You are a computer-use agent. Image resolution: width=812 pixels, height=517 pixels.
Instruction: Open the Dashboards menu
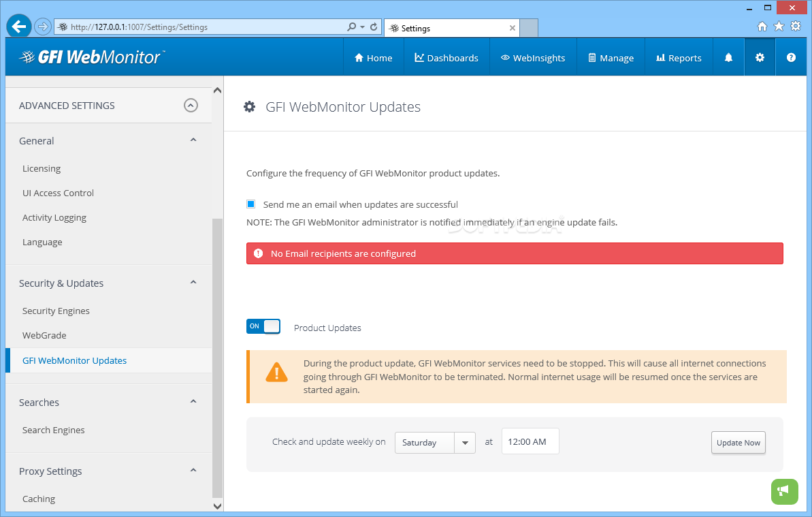[446, 57]
